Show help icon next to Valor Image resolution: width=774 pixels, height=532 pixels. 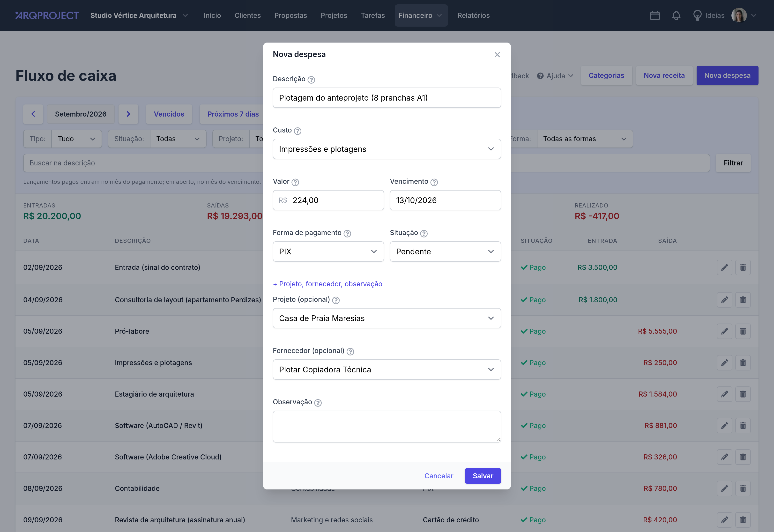[x=295, y=182]
